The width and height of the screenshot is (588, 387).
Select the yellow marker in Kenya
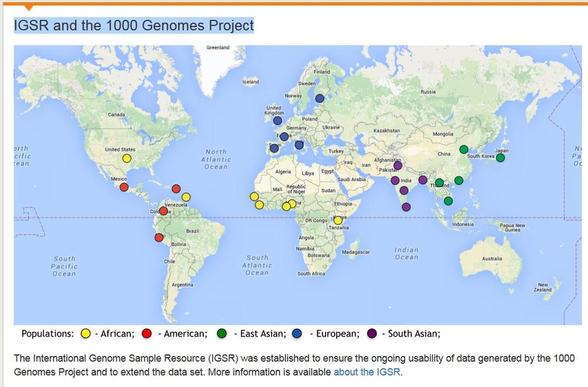click(338, 220)
